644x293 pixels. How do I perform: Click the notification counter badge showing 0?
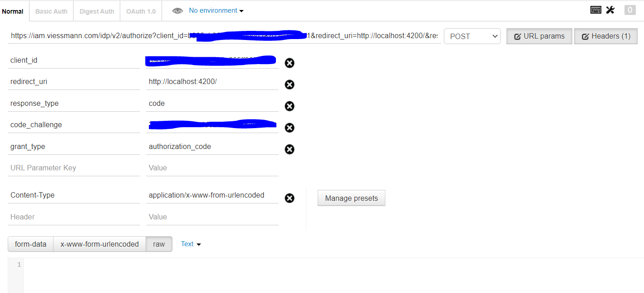[x=630, y=10]
